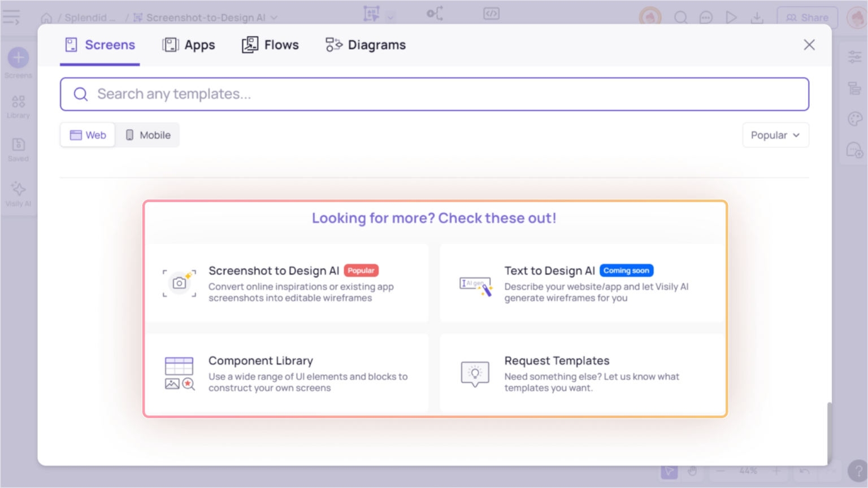This screenshot has width=868, height=488.
Task: Open the theme color palette panel
Action: click(855, 119)
